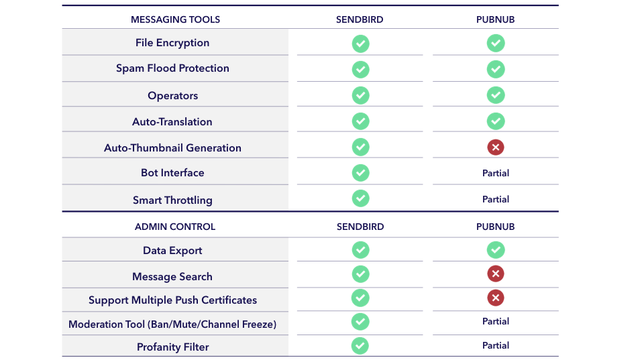Click Sendbird's check for Smart Throttling
The width and height of the screenshot is (644, 362).
(x=361, y=198)
